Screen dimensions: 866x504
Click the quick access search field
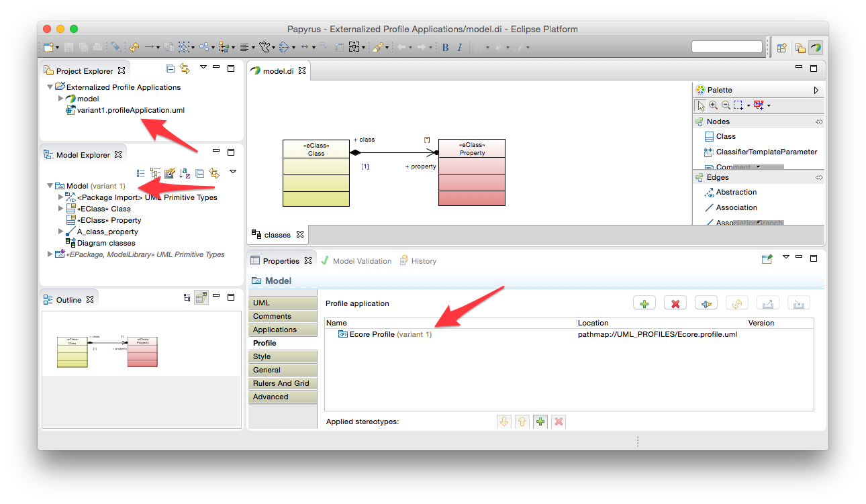click(727, 47)
